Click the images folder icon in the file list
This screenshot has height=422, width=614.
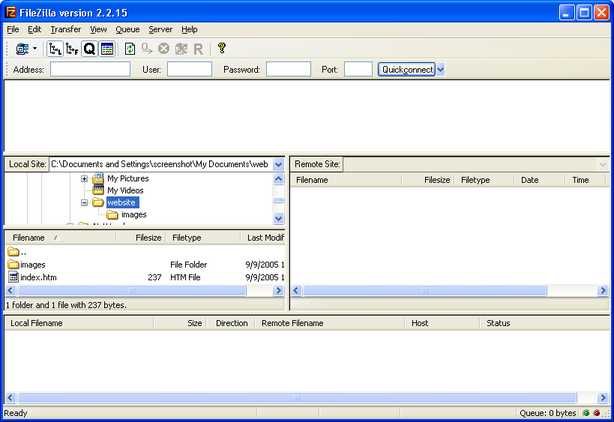click(x=13, y=265)
